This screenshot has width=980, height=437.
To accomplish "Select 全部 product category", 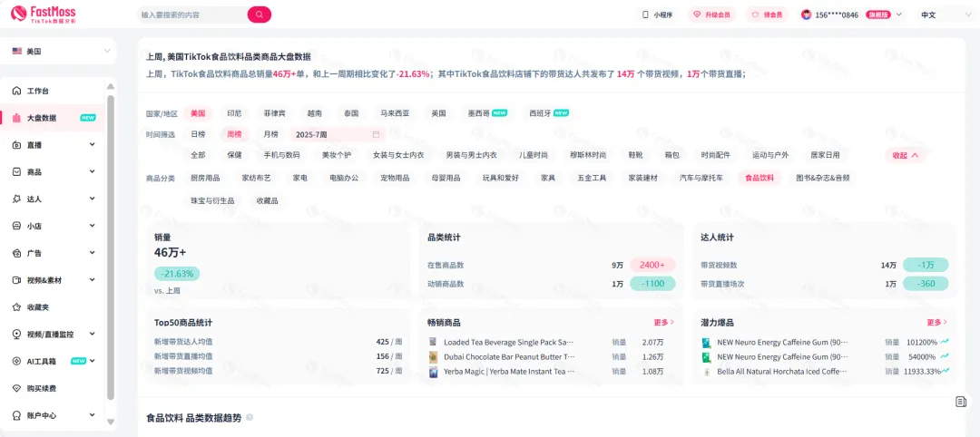I will (x=198, y=155).
